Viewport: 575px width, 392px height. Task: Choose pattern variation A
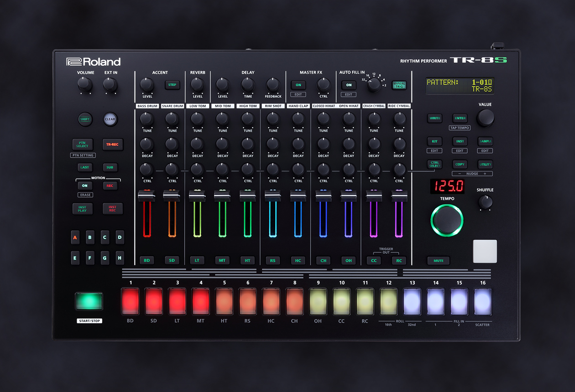75,237
